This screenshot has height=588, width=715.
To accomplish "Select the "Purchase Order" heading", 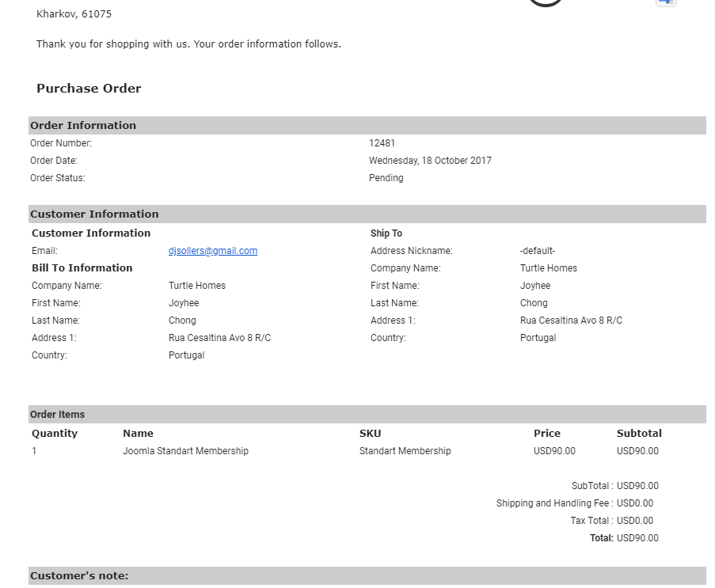I will [x=89, y=89].
